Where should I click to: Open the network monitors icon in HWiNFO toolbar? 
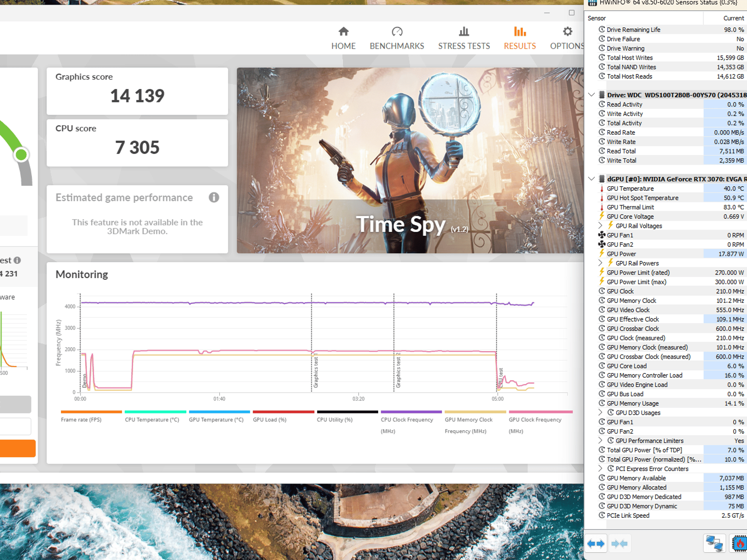coord(714,544)
